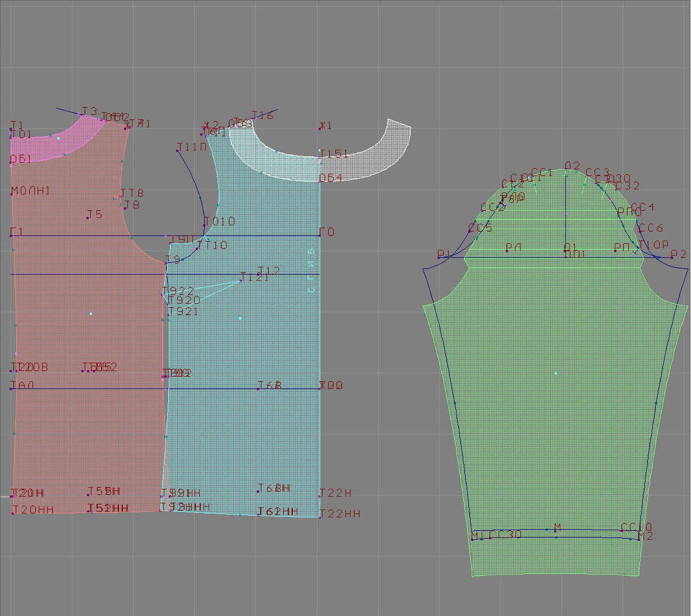Click point Ж1 at top center front
Screen dimensions: 691x616
320,129
